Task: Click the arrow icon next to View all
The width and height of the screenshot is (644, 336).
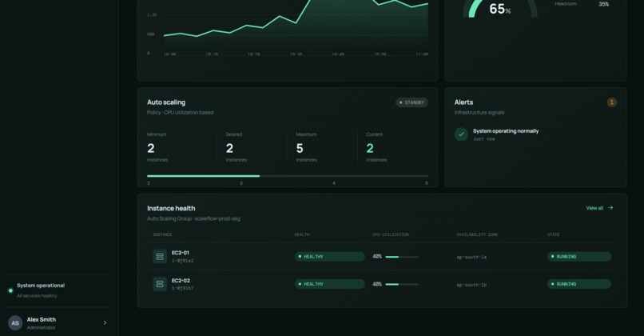Action: [x=610, y=208]
